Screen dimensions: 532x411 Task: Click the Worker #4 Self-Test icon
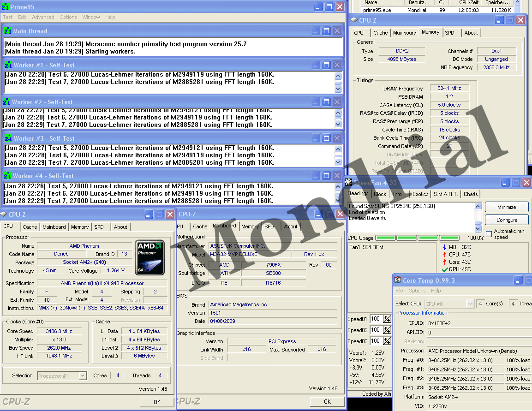(7, 176)
